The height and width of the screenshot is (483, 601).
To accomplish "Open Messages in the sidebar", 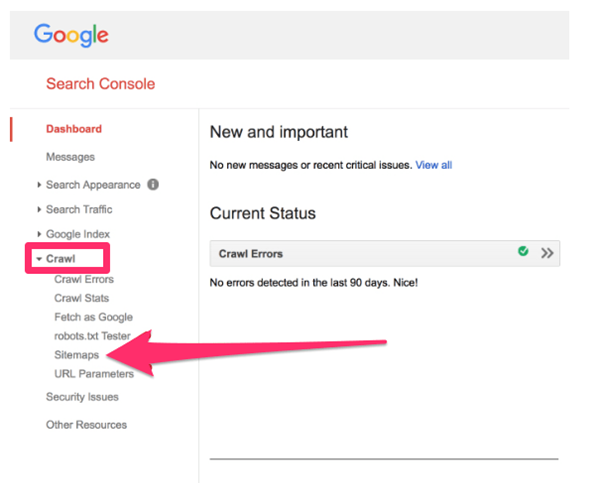I will coord(70,157).
